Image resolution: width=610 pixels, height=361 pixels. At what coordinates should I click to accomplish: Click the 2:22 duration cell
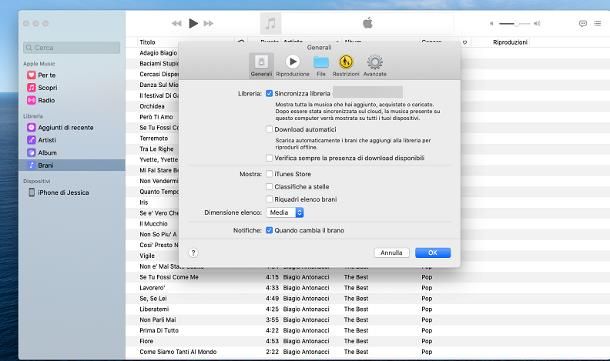tap(272, 352)
